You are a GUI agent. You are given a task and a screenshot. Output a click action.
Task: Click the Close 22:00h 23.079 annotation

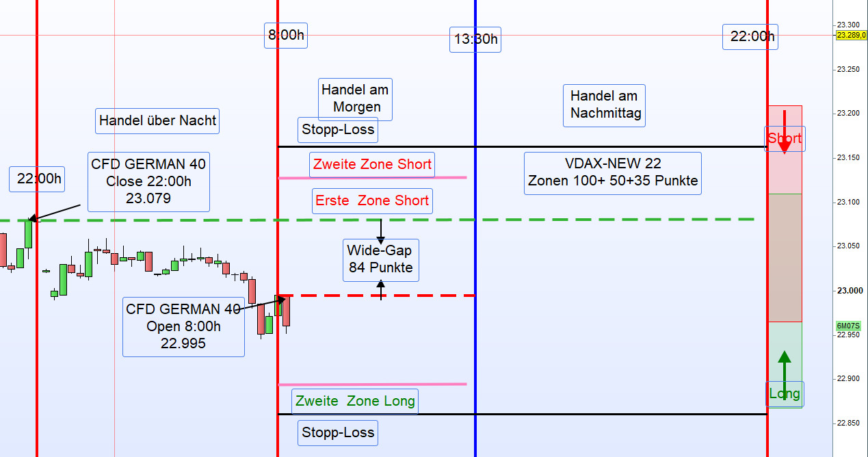click(x=148, y=181)
